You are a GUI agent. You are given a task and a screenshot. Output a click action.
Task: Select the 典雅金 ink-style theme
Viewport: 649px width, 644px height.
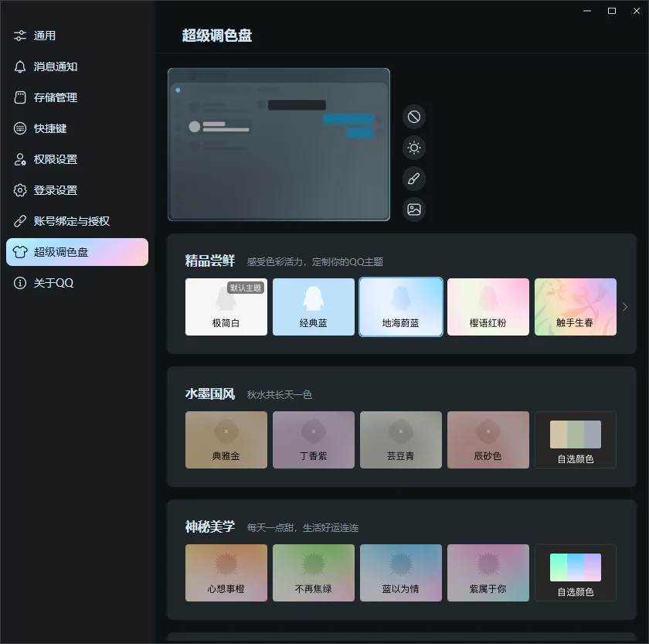[226, 440]
